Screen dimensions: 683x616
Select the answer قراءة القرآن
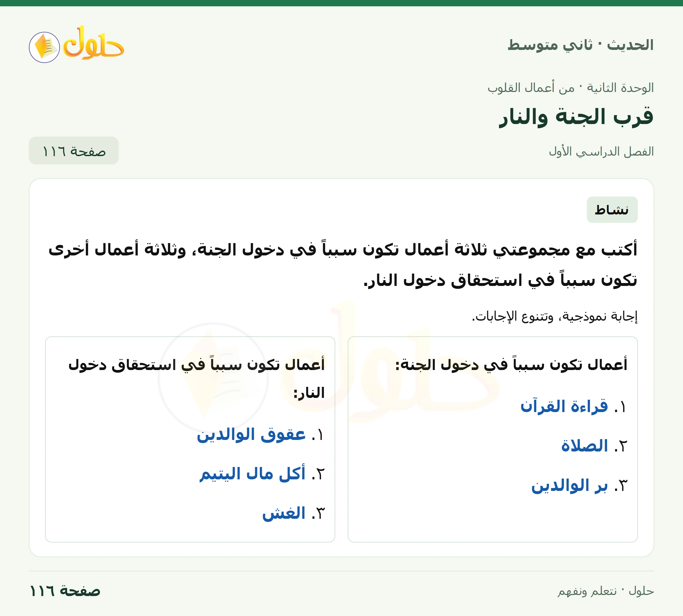(564, 406)
